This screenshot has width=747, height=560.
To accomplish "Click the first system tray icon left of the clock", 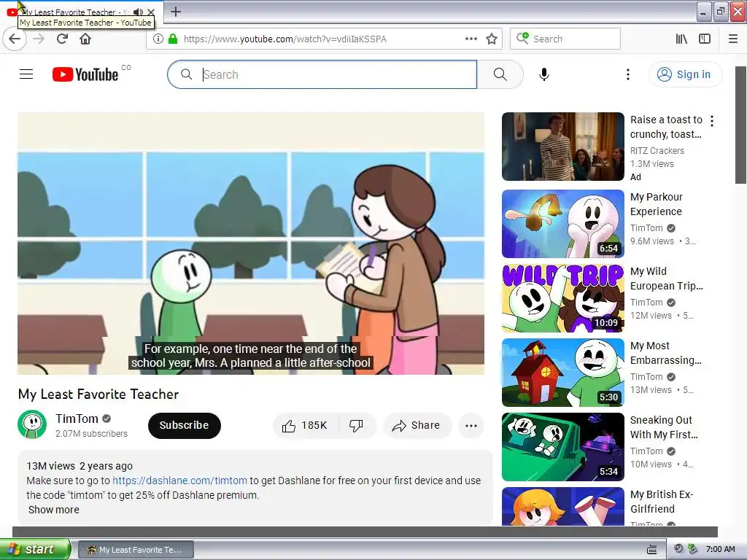I will [678, 549].
